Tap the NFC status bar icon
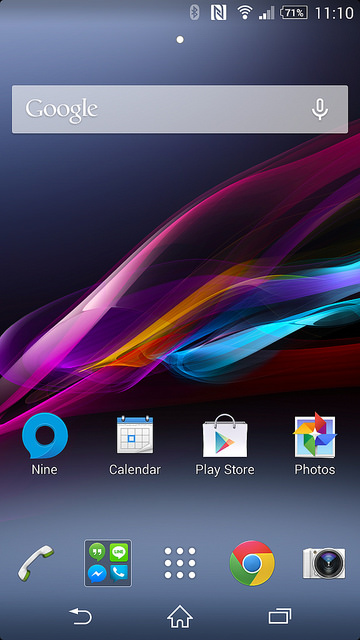 (218, 13)
